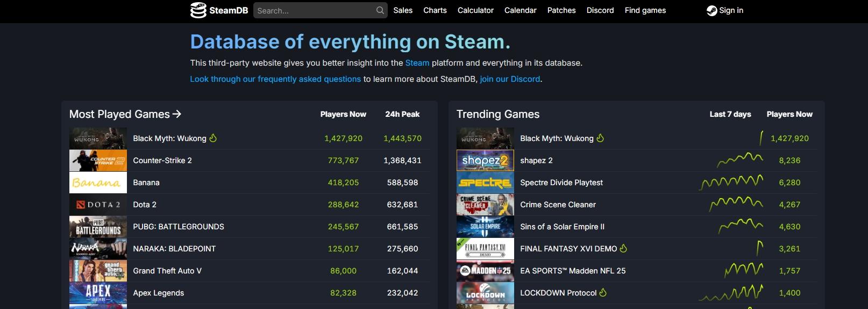The width and height of the screenshot is (868, 309).
Task: Click the 24h Peak column header
Action: pyautogui.click(x=402, y=114)
